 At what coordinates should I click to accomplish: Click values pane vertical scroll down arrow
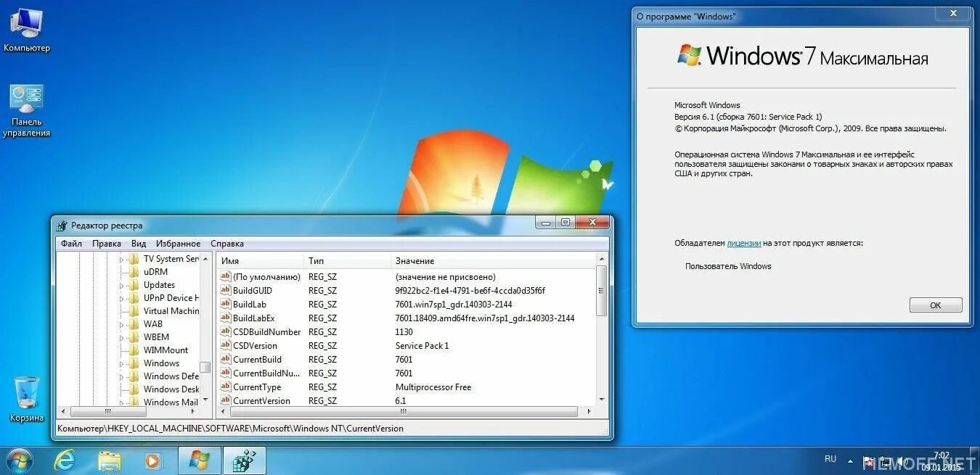pyautogui.click(x=601, y=400)
